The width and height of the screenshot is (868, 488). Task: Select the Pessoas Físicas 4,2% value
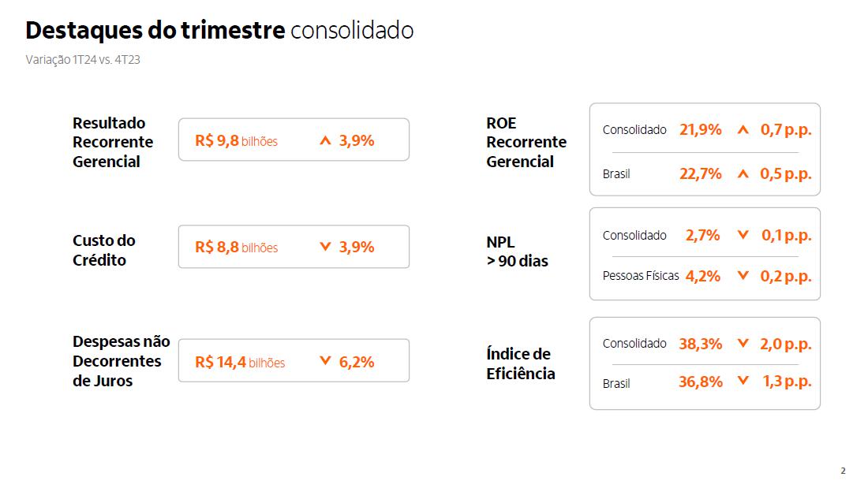click(x=702, y=276)
